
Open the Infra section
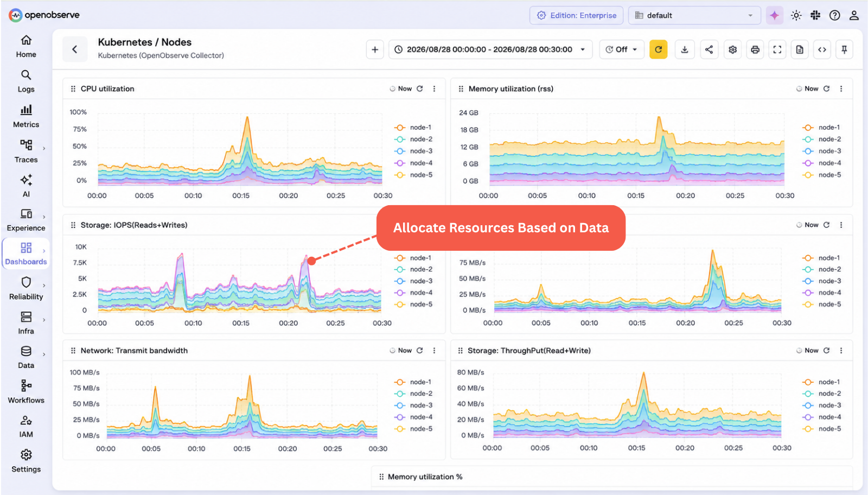[x=26, y=323]
